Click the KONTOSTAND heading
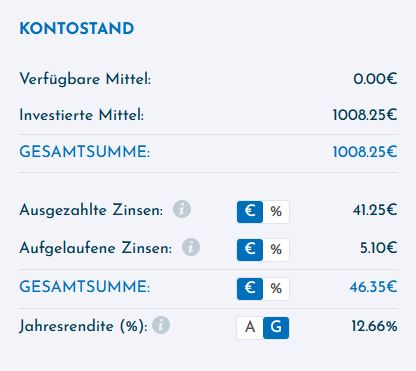 tap(77, 28)
